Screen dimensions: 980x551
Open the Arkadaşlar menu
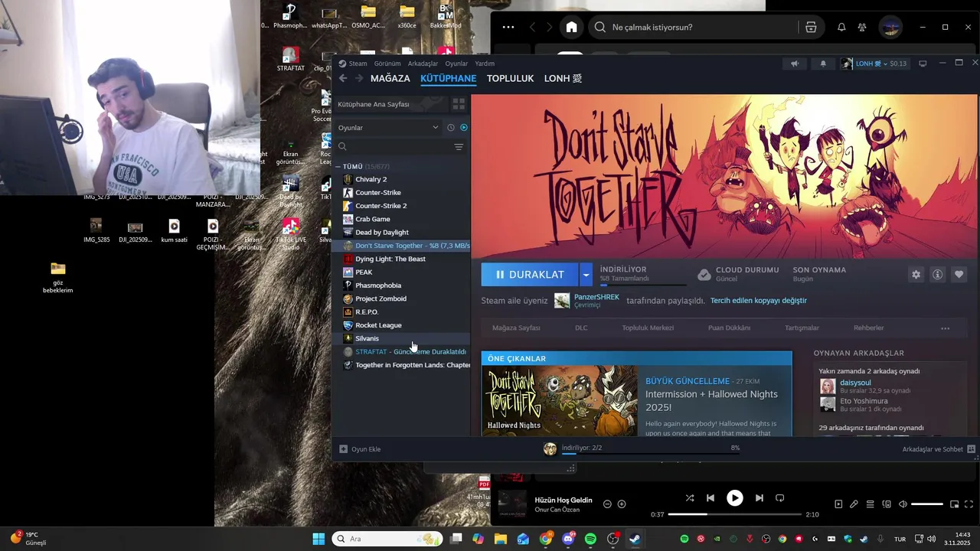pos(423,64)
